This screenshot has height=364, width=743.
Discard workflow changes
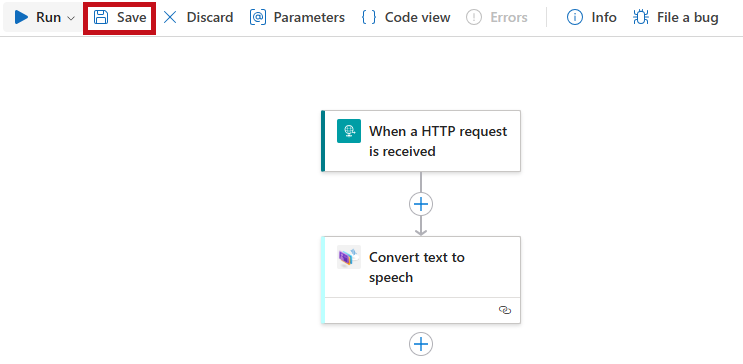(x=198, y=18)
